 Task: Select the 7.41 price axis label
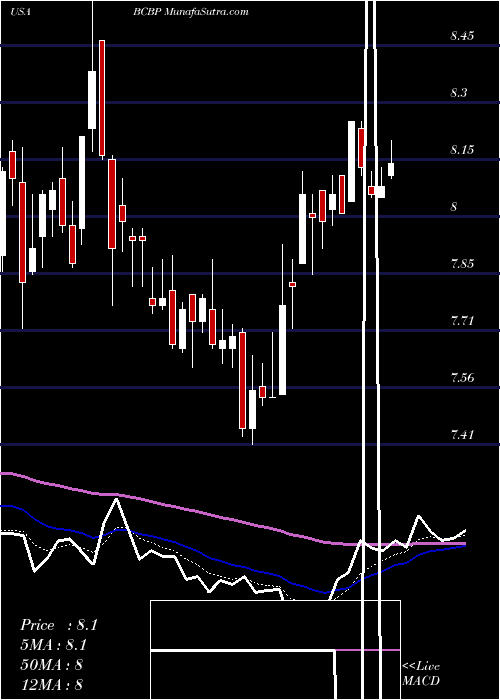point(462,434)
